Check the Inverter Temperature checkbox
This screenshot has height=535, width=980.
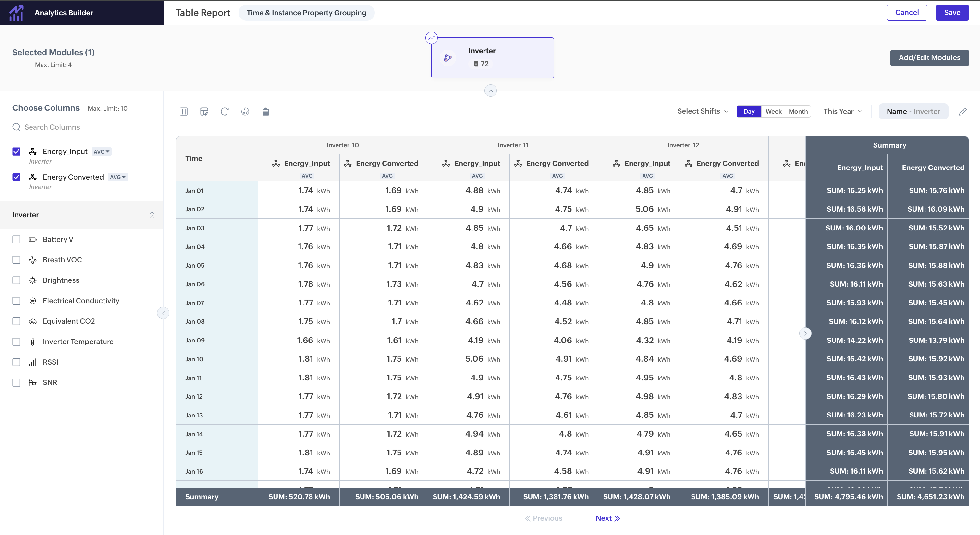16,342
